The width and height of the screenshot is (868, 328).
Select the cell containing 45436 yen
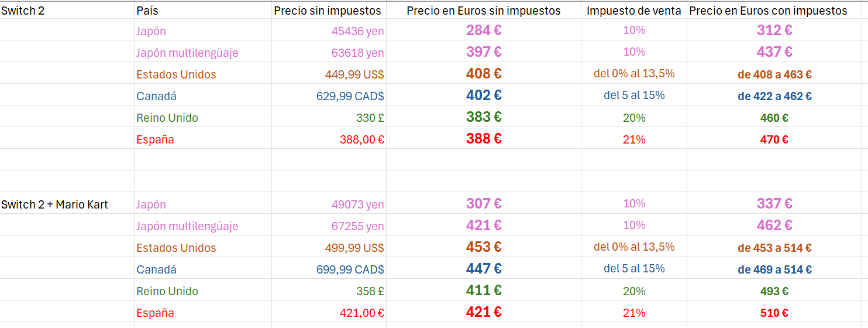click(357, 31)
